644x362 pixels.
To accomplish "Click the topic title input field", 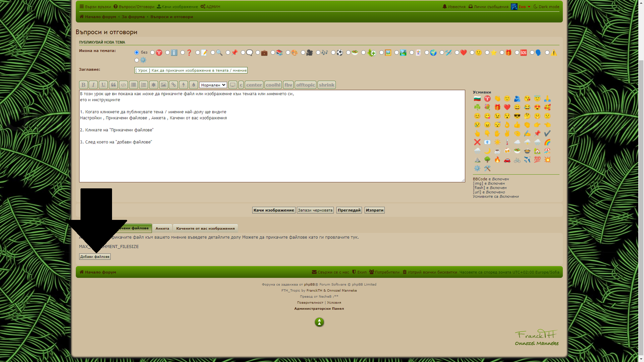I will coord(191,70).
